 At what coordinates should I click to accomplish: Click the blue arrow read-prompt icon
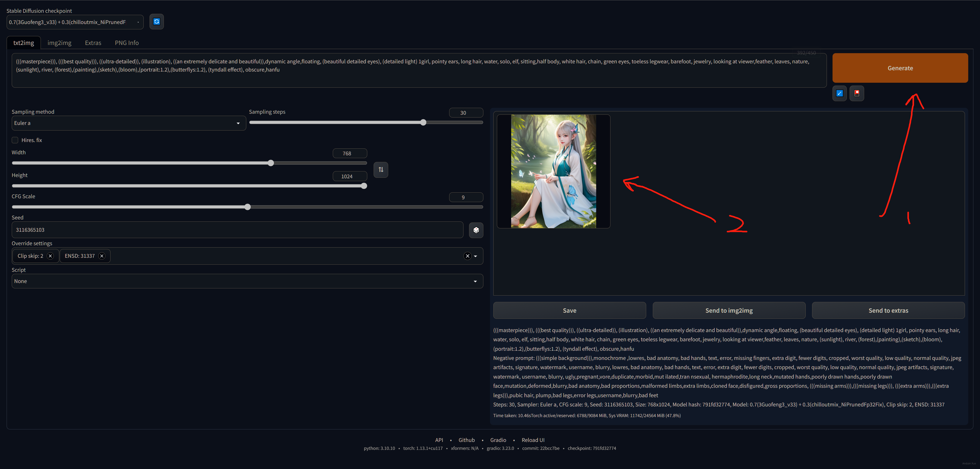coord(839,93)
